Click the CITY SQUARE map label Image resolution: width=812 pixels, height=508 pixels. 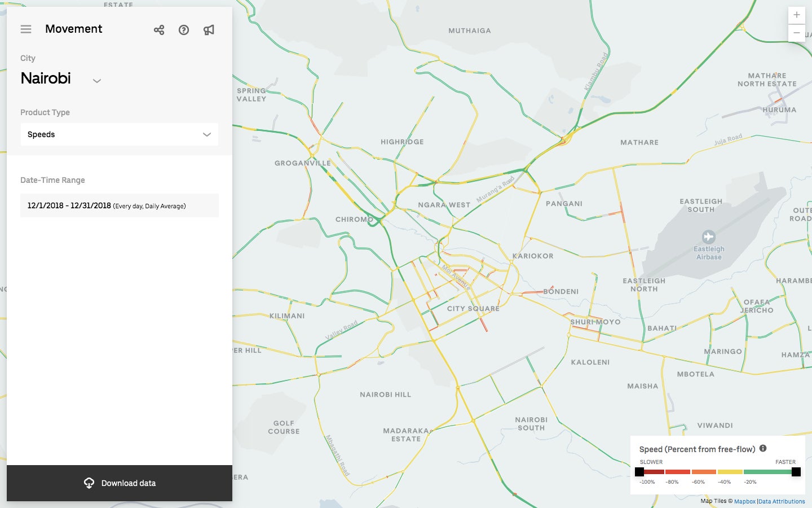(x=473, y=309)
